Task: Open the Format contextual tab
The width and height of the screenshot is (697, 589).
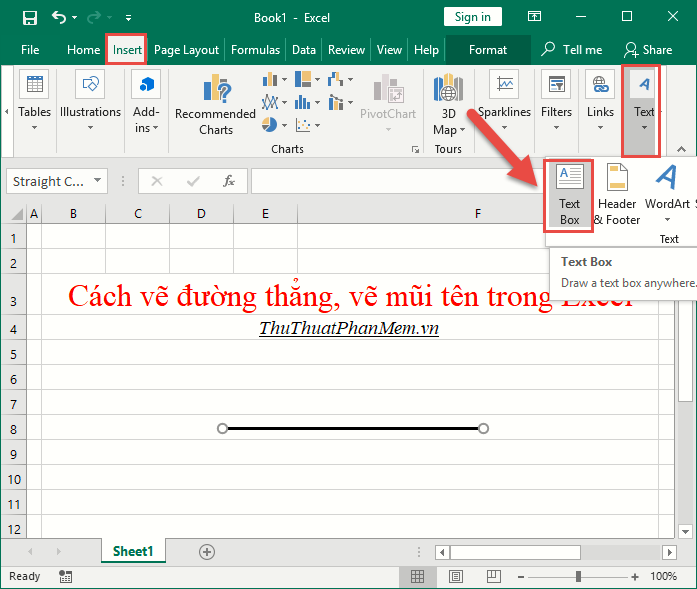Action: click(x=488, y=50)
